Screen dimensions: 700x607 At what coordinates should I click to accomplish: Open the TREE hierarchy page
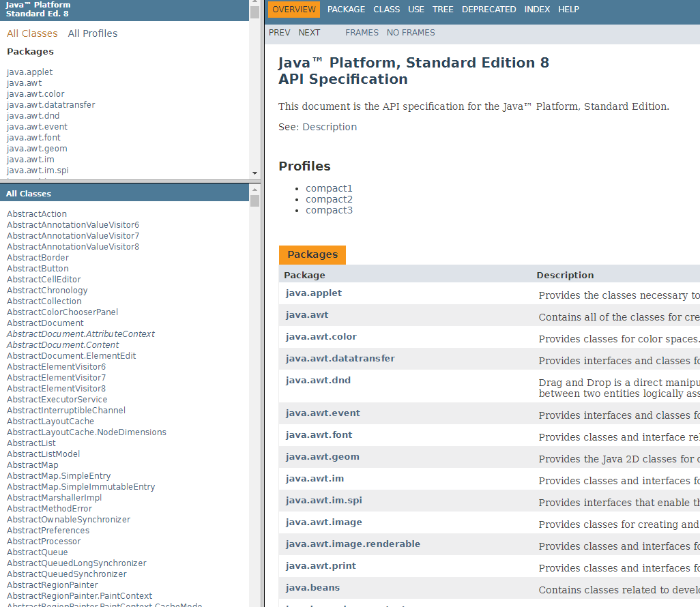[443, 10]
